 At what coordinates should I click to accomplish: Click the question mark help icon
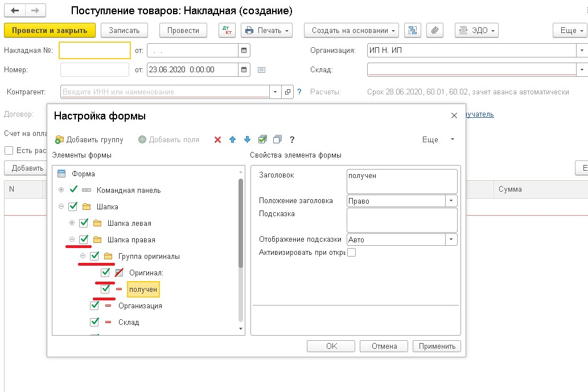click(x=292, y=139)
